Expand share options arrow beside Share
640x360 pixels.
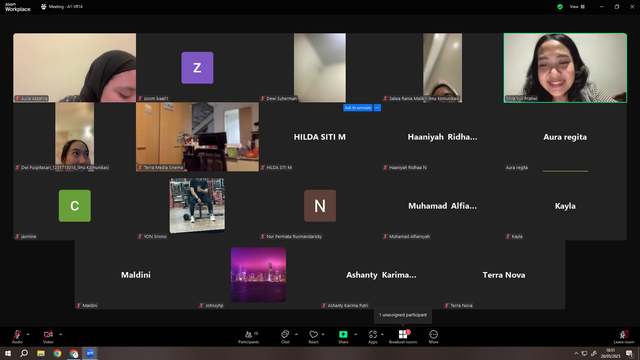(x=356, y=334)
